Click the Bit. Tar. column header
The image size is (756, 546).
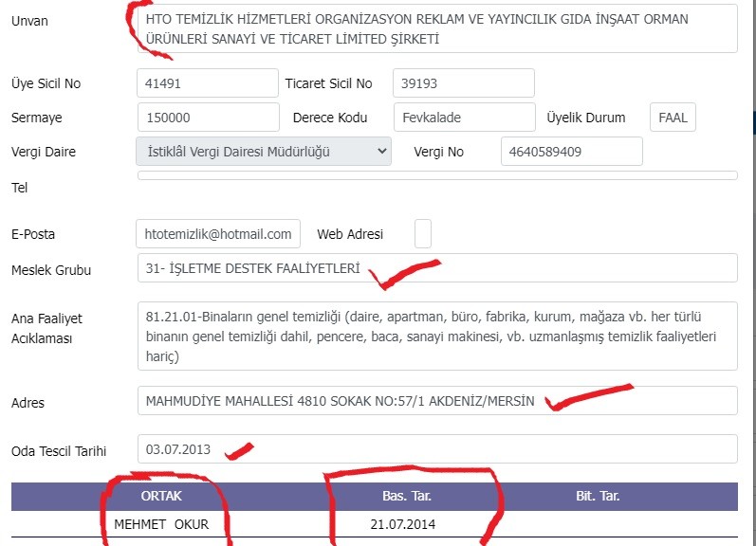[598, 496]
